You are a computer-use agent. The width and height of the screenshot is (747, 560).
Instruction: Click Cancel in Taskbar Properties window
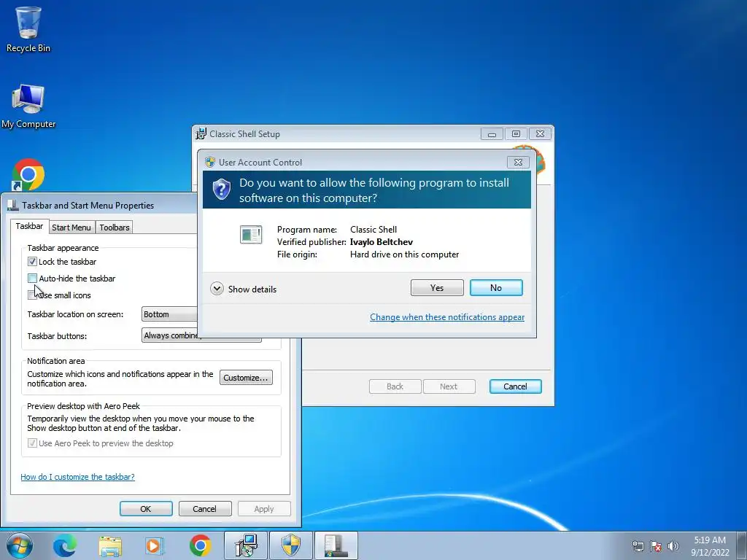pyautogui.click(x=204, y=508)
